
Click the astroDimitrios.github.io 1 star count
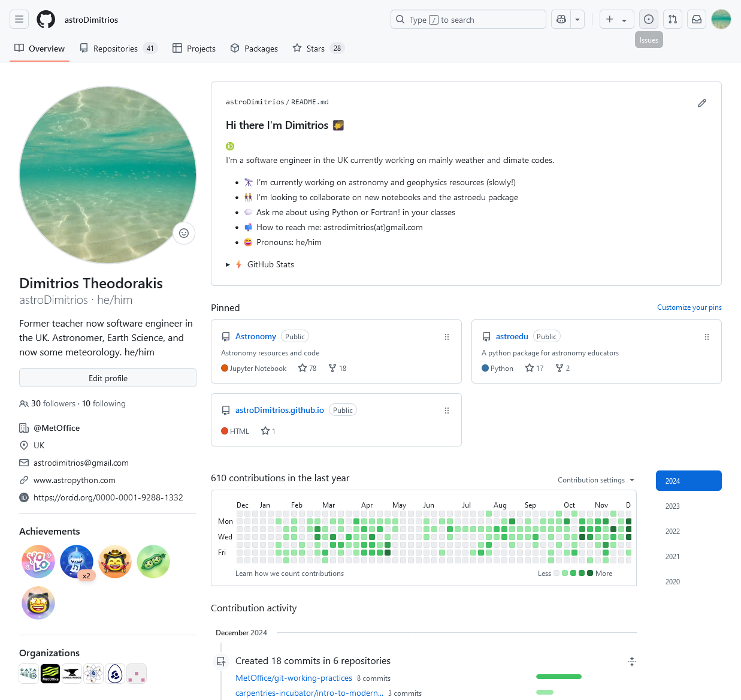coord(268,431)
